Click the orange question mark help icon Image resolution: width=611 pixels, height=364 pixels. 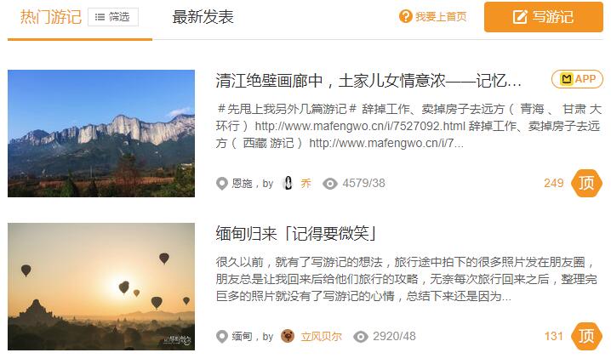click(x=405, y=16)
